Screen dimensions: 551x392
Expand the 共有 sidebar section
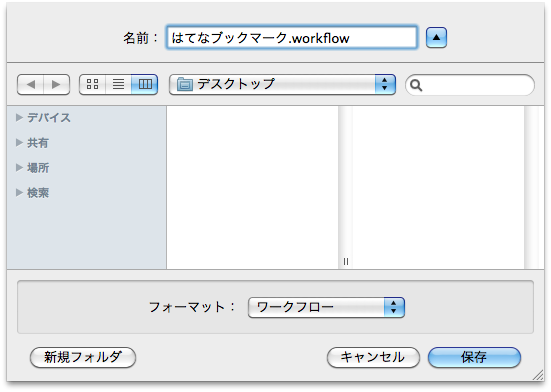[19, 142]
